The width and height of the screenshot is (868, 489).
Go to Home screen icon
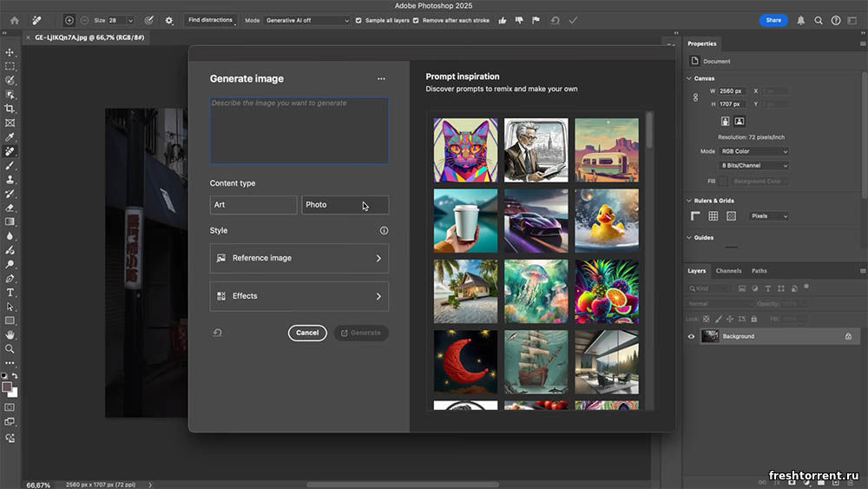(x=15, y=21)
